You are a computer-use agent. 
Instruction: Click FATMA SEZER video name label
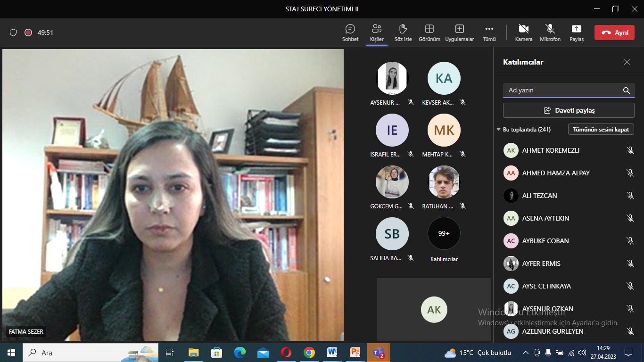tap(26, 332)
